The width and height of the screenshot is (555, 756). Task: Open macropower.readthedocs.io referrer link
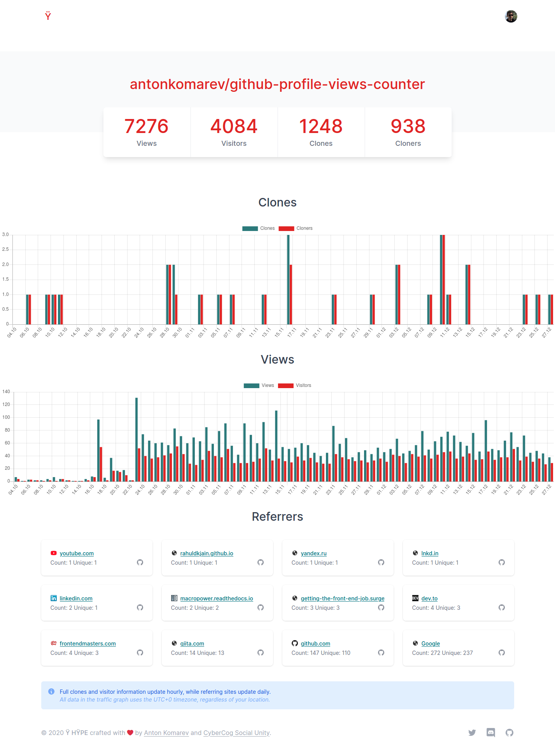pyautogui.click(x=217, y=598)
